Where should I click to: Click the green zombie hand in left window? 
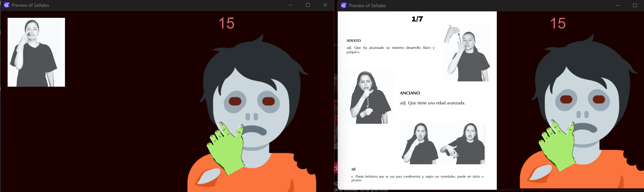[226, 148]
